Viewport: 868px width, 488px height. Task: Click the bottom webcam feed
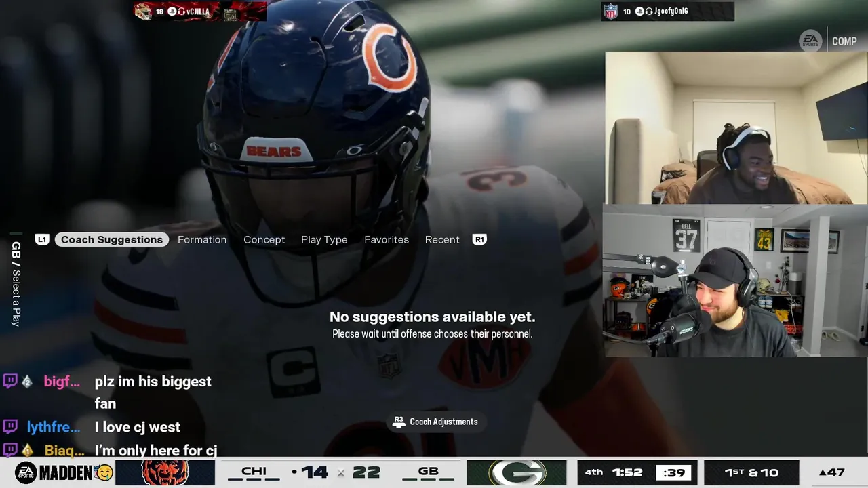click(x=735, y=281)
